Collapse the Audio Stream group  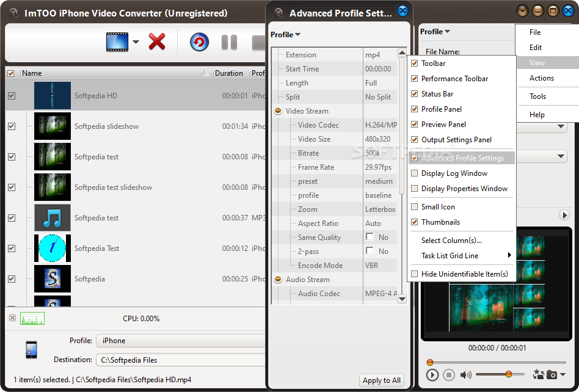tap(278, 280)
